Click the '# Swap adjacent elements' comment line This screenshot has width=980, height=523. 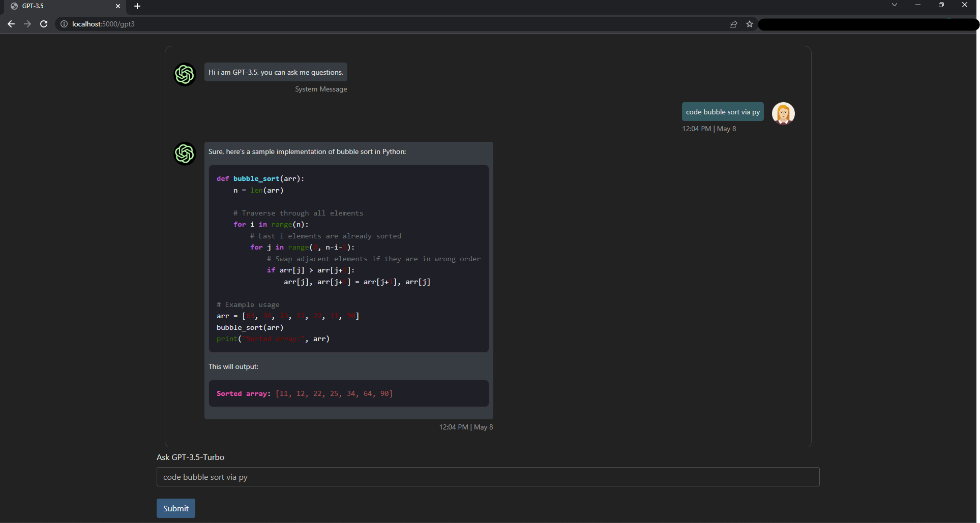(x=374, y=259)
